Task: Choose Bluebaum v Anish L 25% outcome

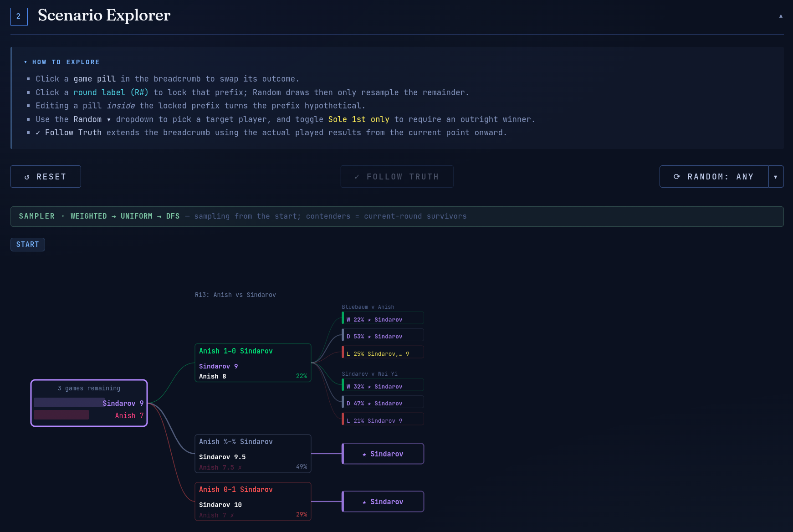Action: pos(383,353)
